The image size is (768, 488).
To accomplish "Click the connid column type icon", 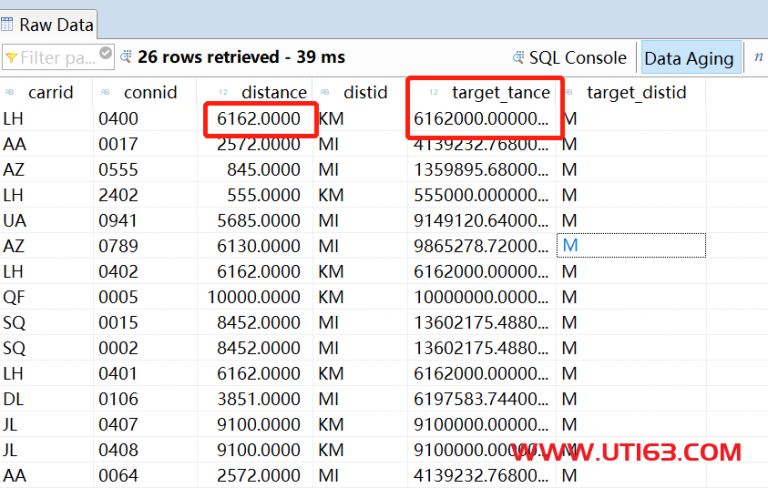I will point(105,92).
